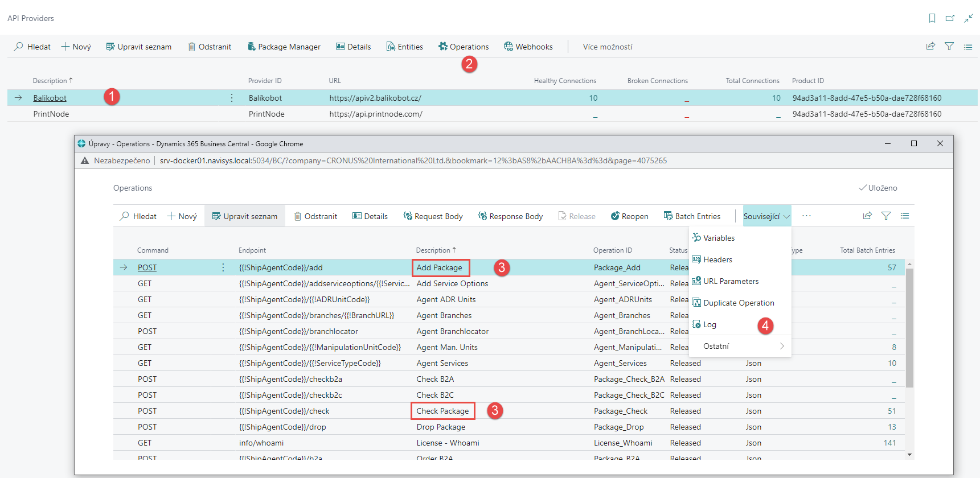Expand the Související dropdown menu
This screenshot has height=478, width=980.
click(x=766, y=216)
